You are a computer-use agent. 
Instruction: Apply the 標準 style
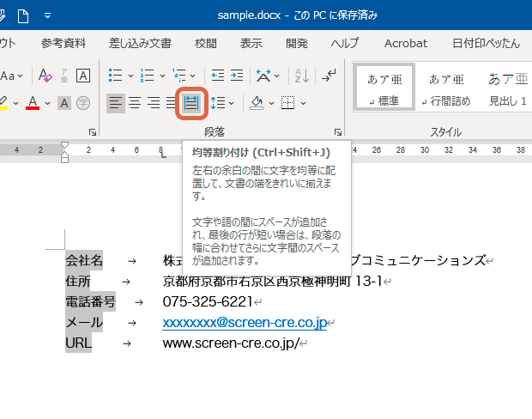[x=384, y=88]
